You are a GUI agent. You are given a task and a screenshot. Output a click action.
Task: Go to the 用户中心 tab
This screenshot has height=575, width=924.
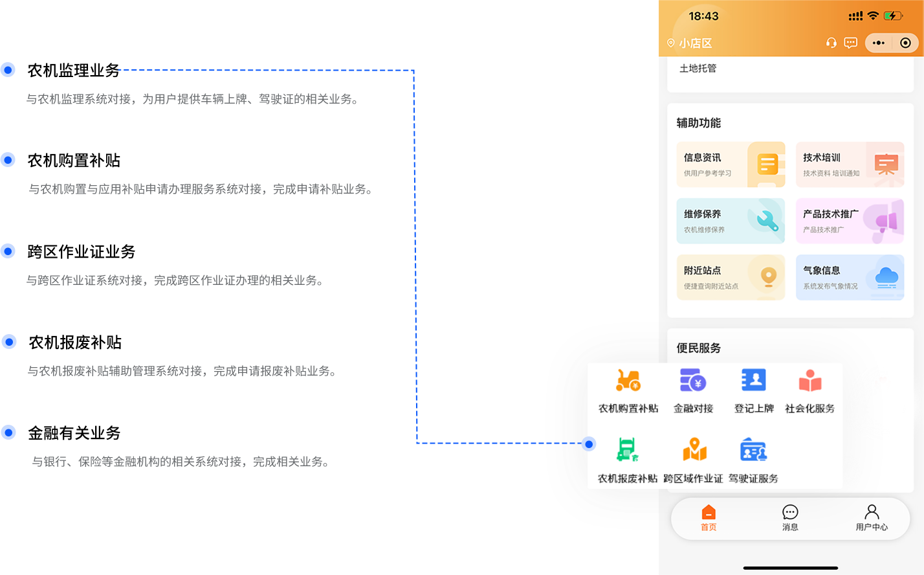872,518
